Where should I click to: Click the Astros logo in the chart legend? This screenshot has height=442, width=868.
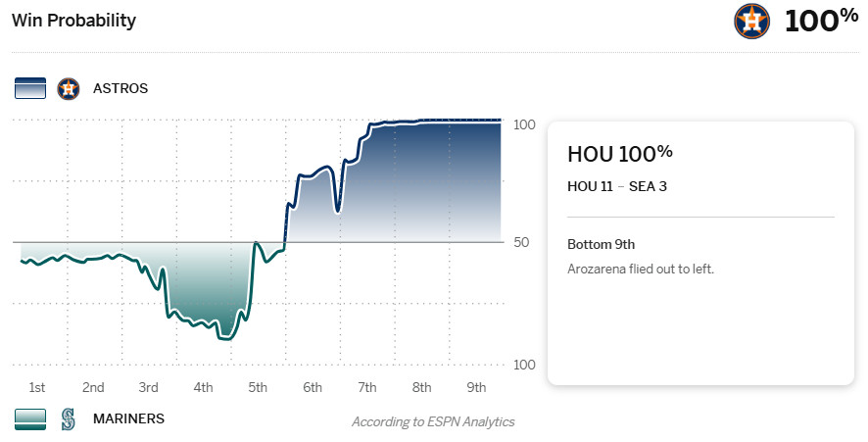(x=68, y=88)
